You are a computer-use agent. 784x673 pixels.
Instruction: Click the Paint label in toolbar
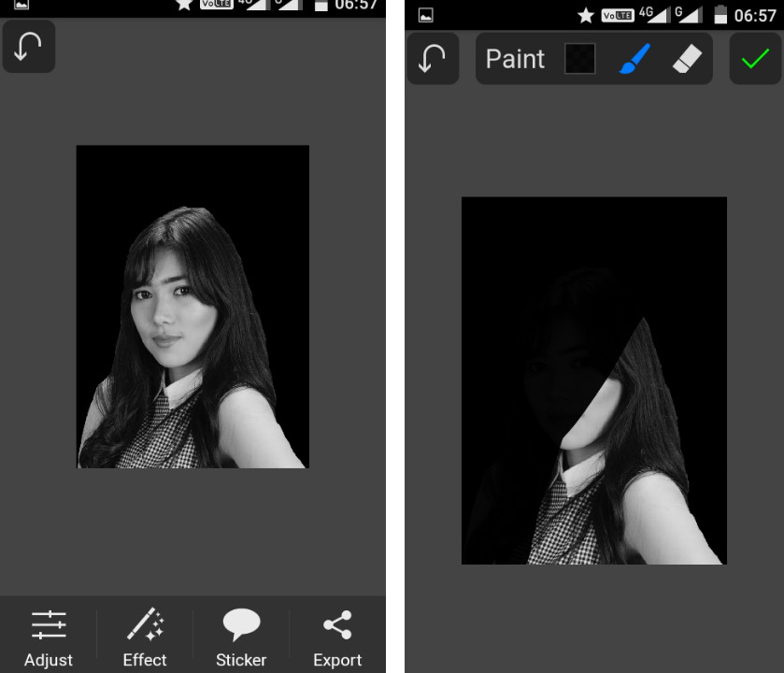[515, 59]
